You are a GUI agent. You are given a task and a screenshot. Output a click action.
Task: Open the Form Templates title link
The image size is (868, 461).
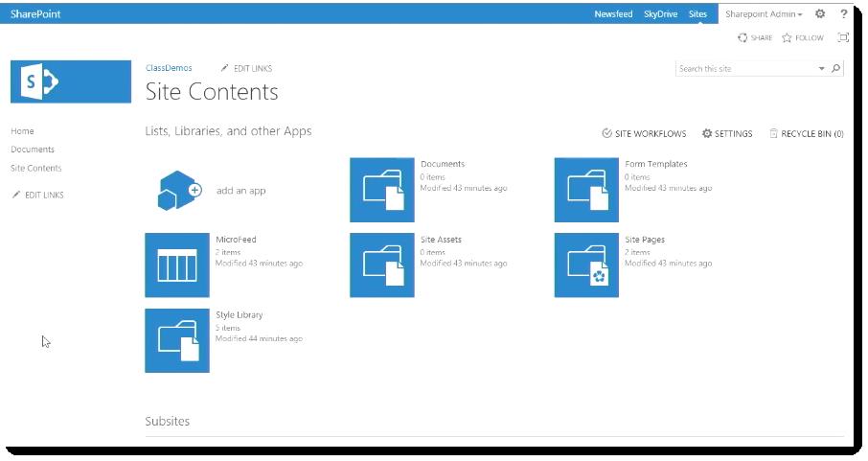(656, 164)
